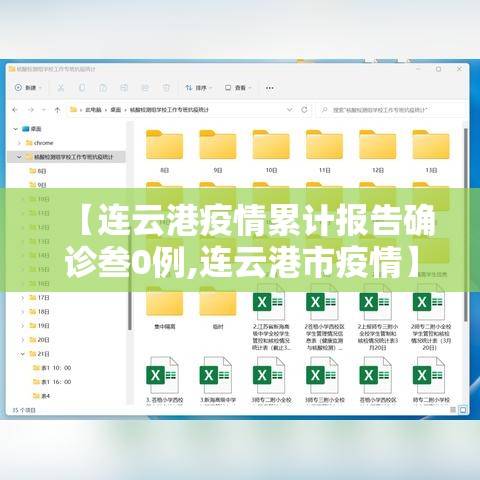
Task: Click the Rename icon in toolbar
Action: [x=124, y=88]
